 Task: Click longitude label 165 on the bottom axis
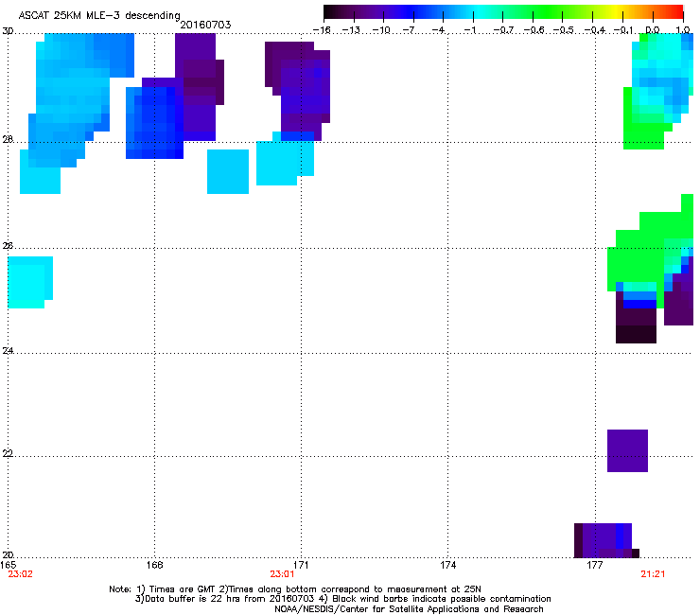(x=9, y=565)
